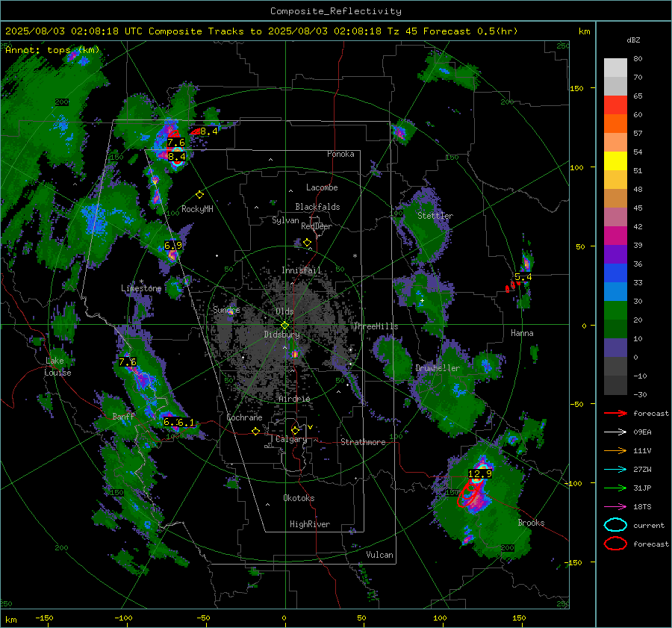Image resolution: width=672 pixels, height=628 pixels.
Task: Select the white 09EA arrow legend icon
Action: 615,432
